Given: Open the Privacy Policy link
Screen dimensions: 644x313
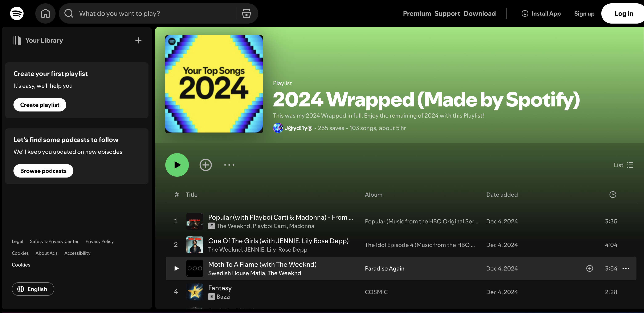Looking at the screenshot, I should click(99, 241).
